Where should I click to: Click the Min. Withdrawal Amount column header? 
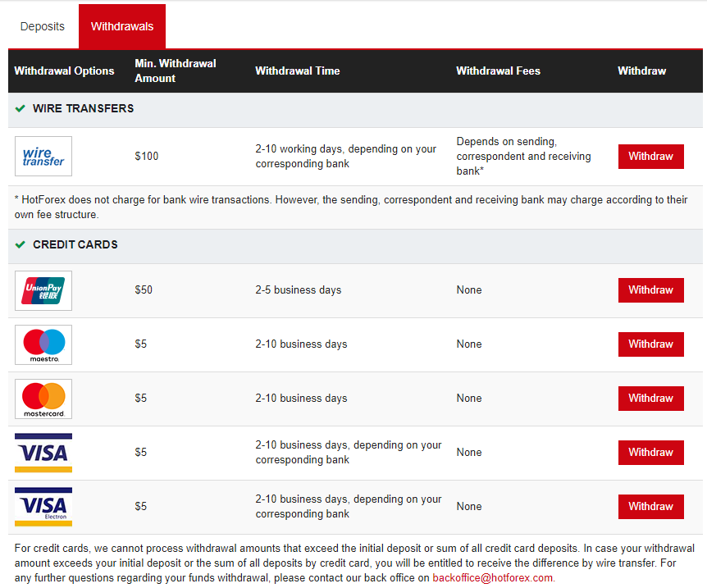tap(176, 71)
